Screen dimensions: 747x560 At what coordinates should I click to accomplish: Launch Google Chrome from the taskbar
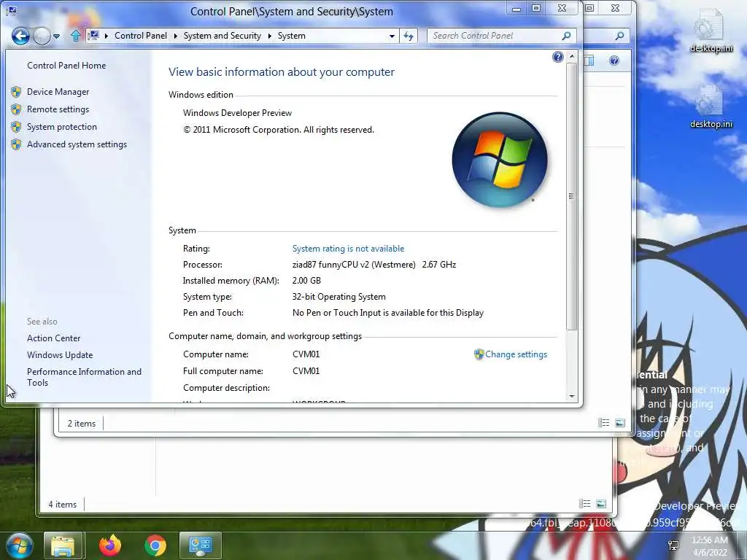[x=155, y=545]
